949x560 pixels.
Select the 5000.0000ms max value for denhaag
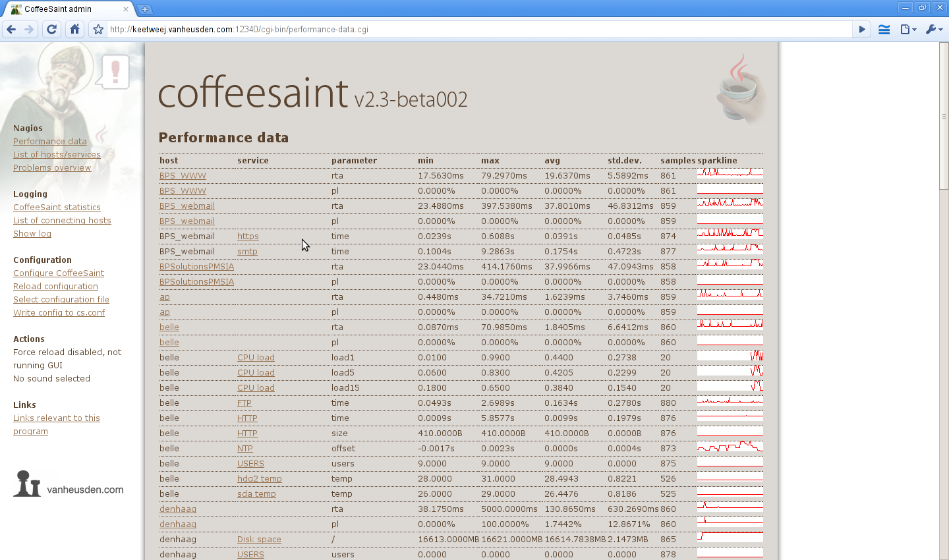509,509
